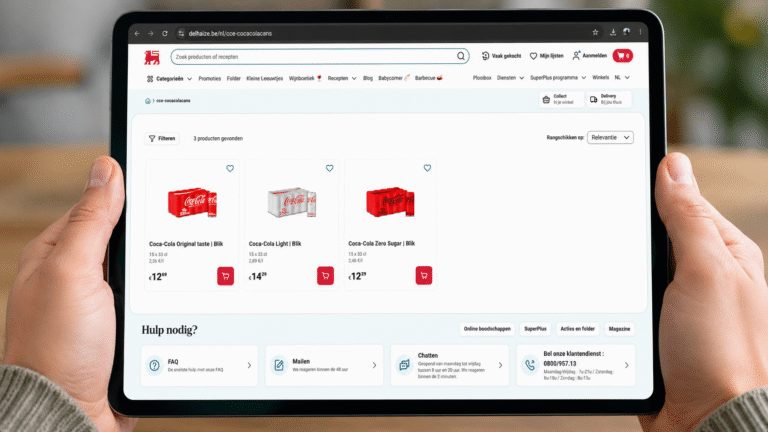The width and height of the screenshot is (768, 432).
Task: Open Mijn lijsten
Action: pos(547,56)
